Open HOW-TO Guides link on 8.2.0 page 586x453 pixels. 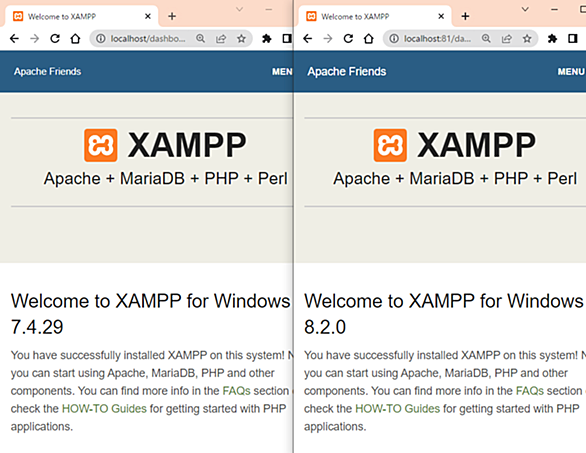[x=398, y=409]
